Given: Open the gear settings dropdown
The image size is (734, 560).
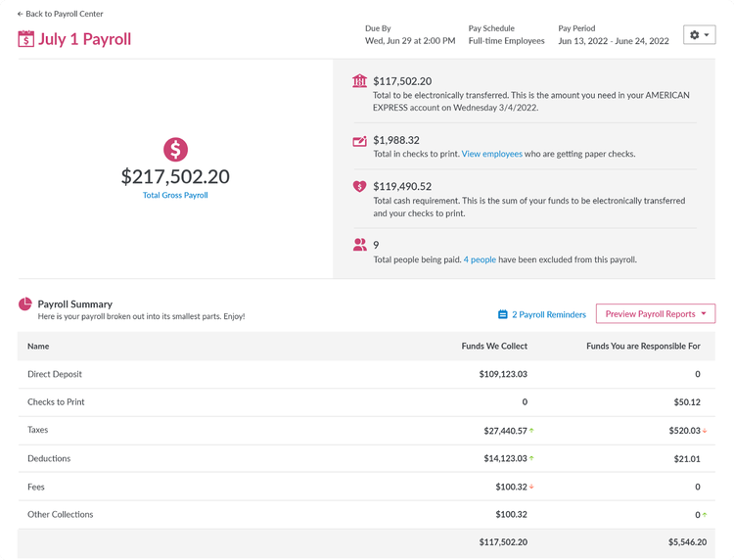Looking at the screenshot, I should 700,35.
